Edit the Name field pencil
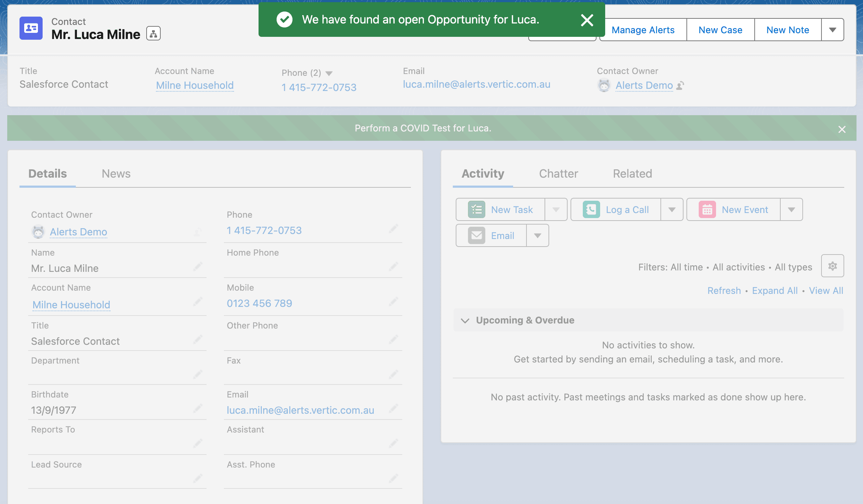Viewport: 863px width, 504px height. (x=198, y=266)
